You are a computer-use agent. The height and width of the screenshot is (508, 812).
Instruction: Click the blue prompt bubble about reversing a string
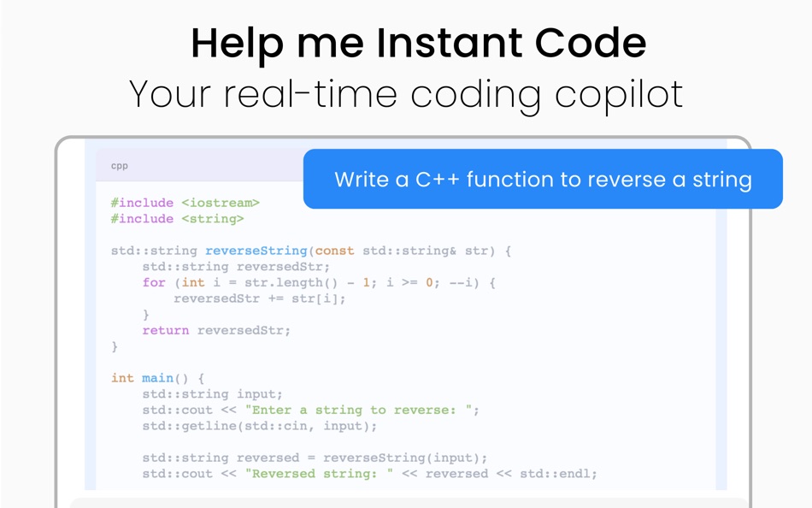click(x=543, y=179)
